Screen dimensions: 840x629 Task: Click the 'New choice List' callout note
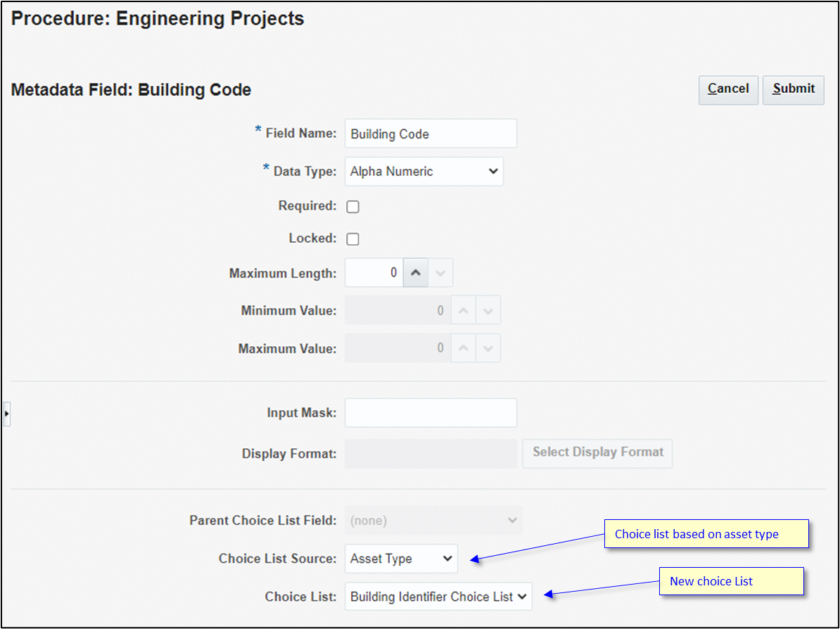731,581
